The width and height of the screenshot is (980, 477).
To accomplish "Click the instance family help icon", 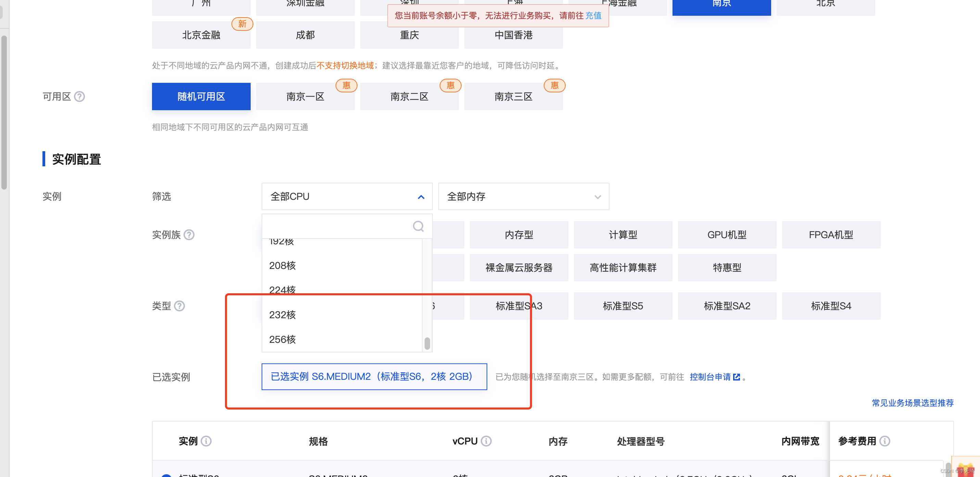I will click(x=189, y=235).
